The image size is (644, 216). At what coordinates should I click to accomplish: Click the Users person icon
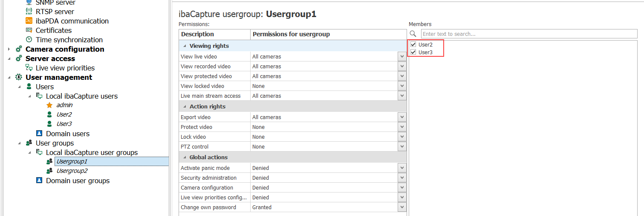click(29, 87)
